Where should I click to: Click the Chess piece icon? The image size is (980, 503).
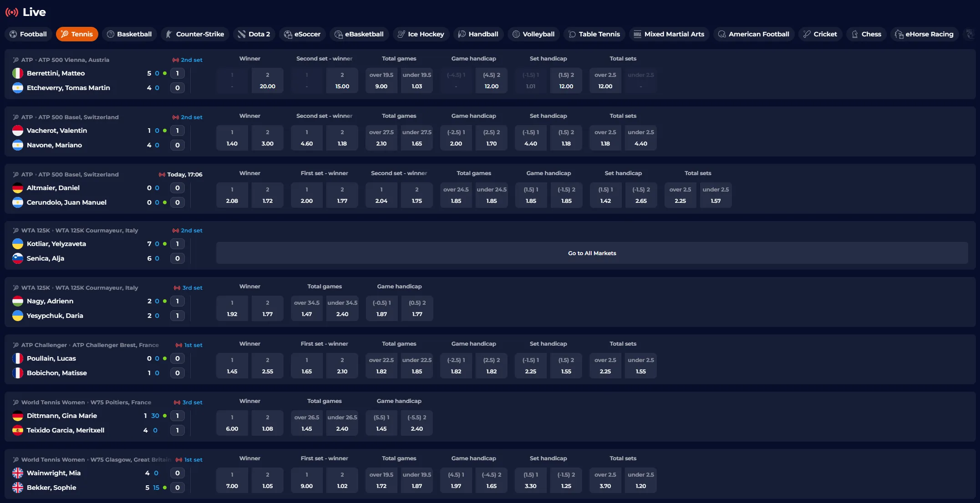click(855, 34)
